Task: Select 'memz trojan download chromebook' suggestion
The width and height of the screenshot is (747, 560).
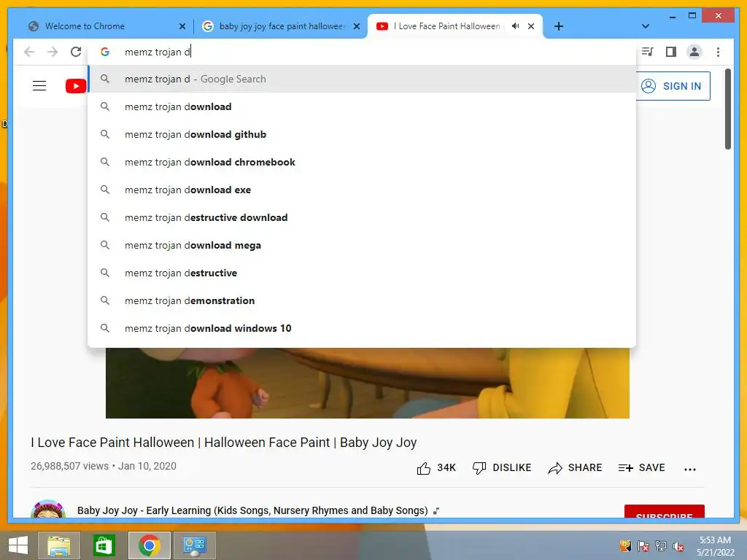Action: [x=362, y=162]
